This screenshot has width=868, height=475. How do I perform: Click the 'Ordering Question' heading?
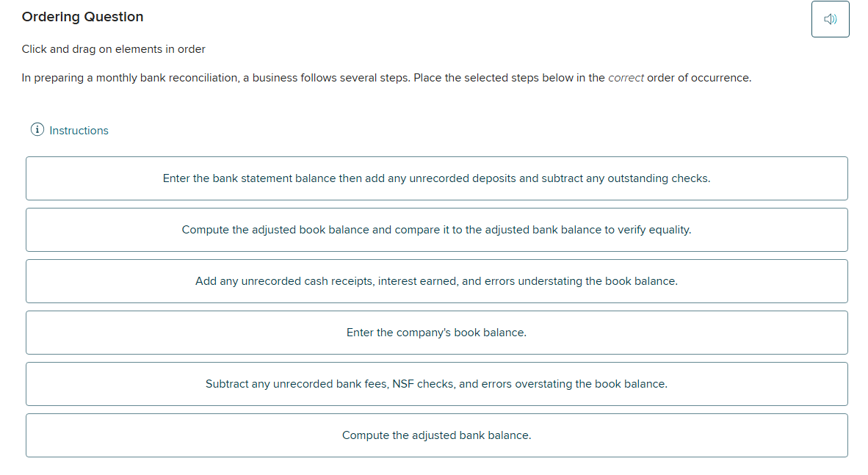tap(82, 16)
